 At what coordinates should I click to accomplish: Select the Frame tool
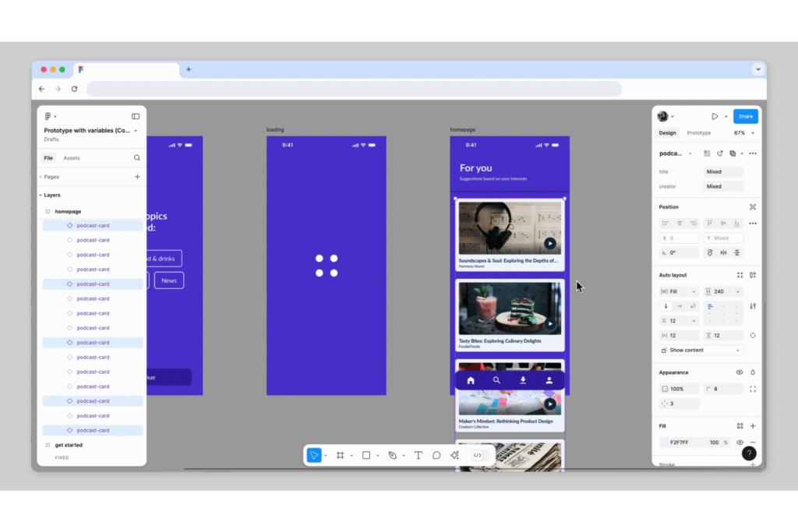coord(340,455)
